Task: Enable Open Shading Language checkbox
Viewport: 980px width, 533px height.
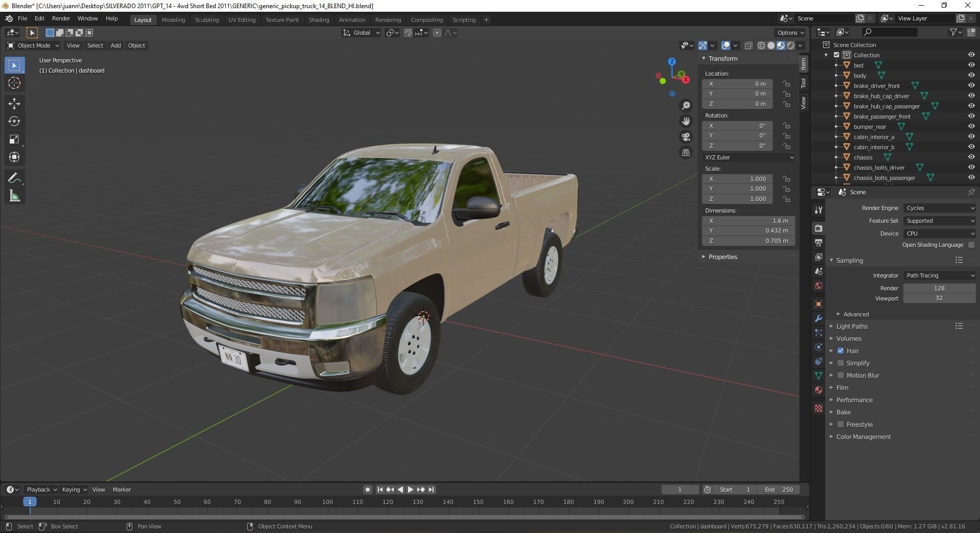Action: click(971, 245)
